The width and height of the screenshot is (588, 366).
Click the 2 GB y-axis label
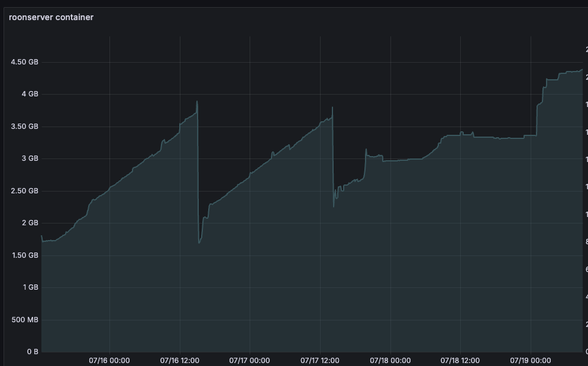(29, 223)
